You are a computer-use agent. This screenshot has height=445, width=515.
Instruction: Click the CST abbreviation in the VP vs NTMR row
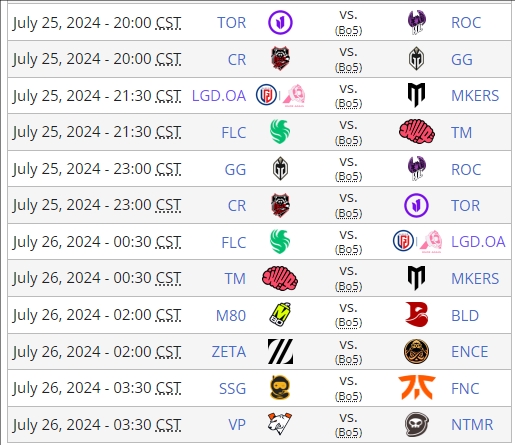pyautogui.click(x=168, y=425)
